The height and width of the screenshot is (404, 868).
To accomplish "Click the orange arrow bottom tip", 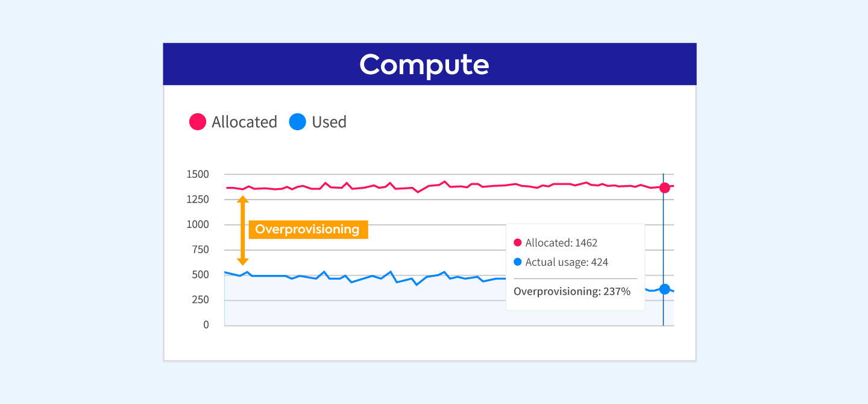I will click(242, 262).
